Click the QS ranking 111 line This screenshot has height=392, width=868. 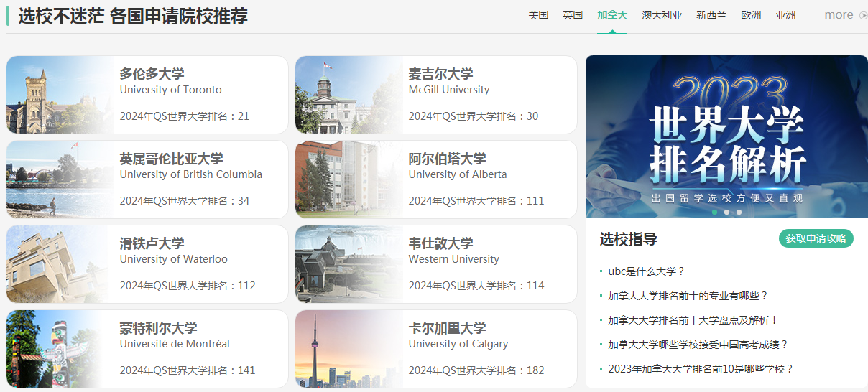[x=476, y=201]
